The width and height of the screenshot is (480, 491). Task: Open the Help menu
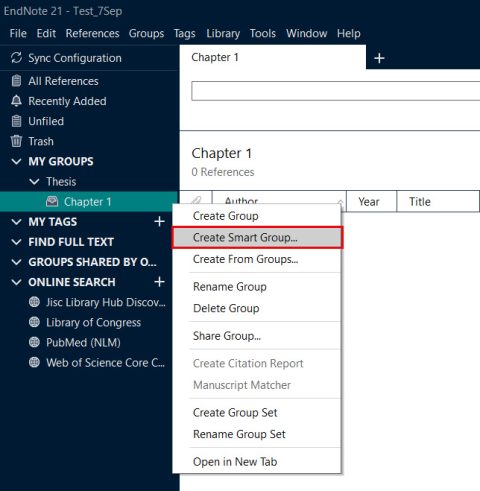pyautogui.click(x=348, y=33)
